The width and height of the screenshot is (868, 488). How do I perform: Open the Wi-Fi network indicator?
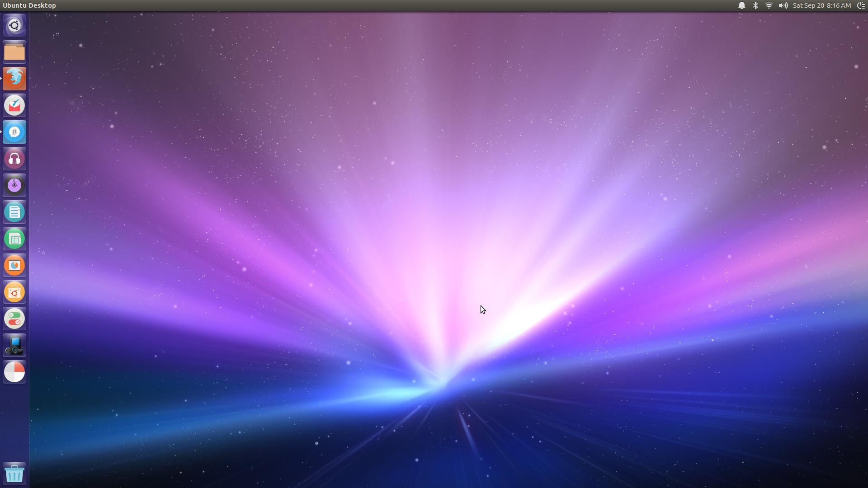[769, 5]
